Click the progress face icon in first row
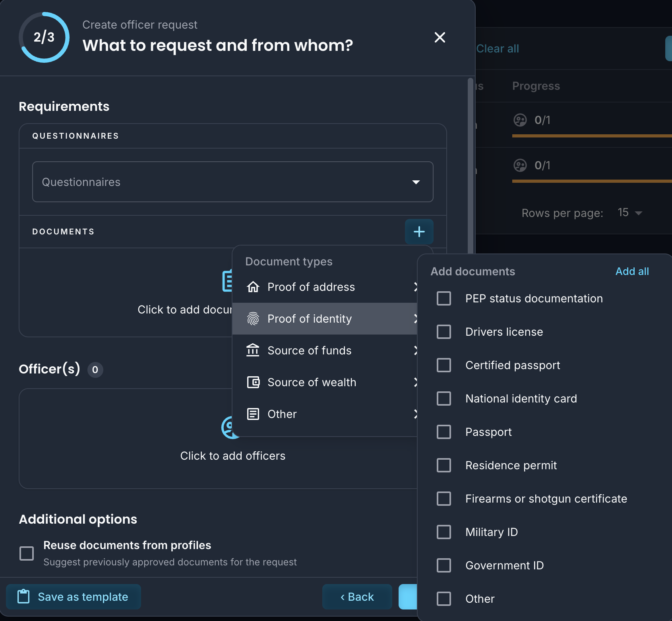 (520, 120)
